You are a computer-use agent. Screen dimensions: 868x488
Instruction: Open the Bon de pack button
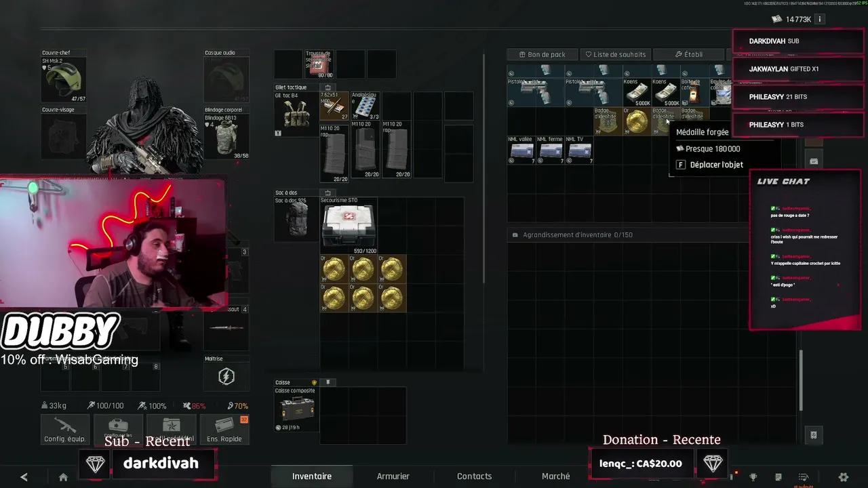tap(542, 54)
